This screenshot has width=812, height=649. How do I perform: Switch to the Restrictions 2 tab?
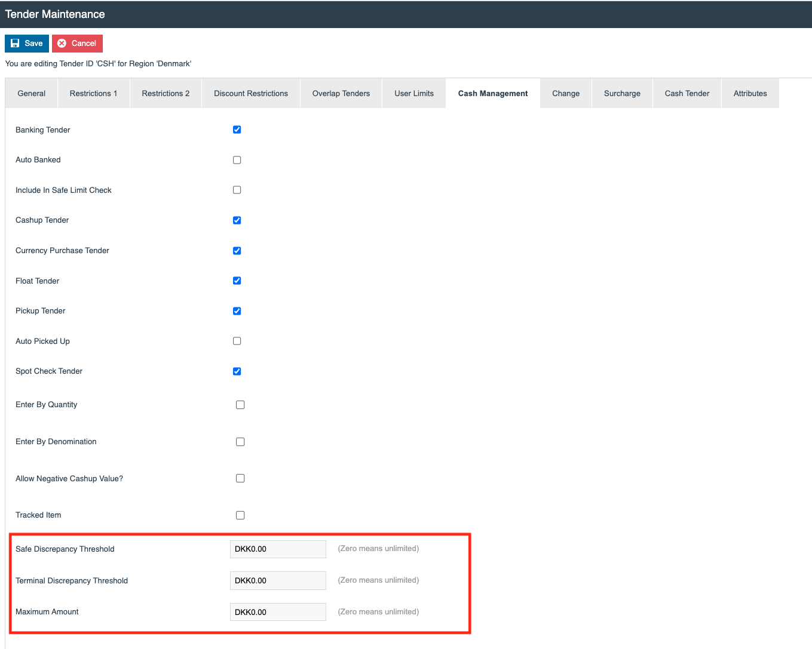coord(166,94)
